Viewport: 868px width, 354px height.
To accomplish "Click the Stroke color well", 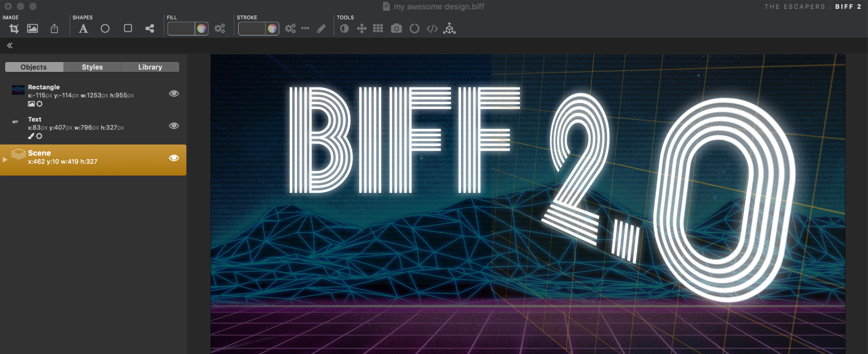I will (x=252, y=28).
